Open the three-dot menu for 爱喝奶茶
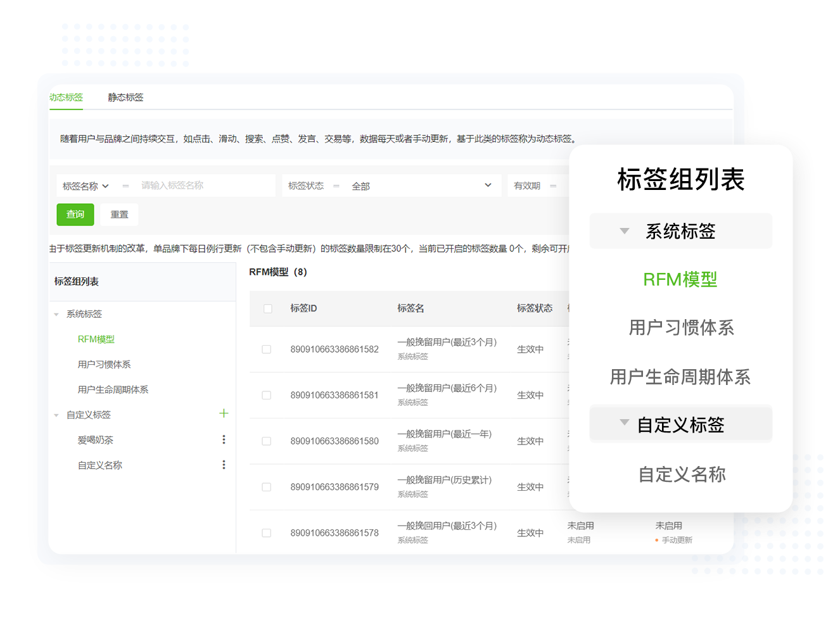The width and height of the screenshot is (840, 618). pos(224,439)
